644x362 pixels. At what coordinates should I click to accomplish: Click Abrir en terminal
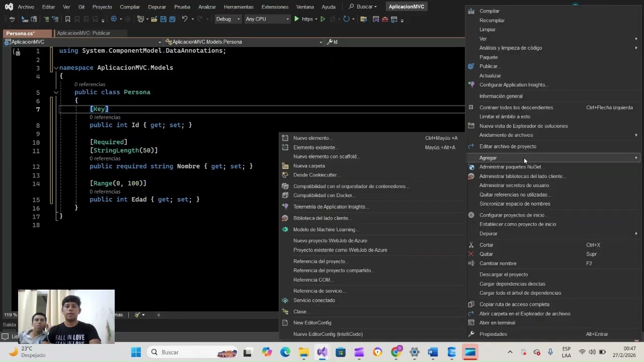coord(553,323)
